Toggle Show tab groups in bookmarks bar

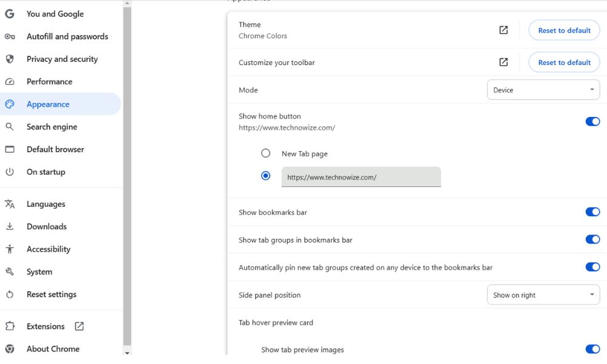(592, 240)
